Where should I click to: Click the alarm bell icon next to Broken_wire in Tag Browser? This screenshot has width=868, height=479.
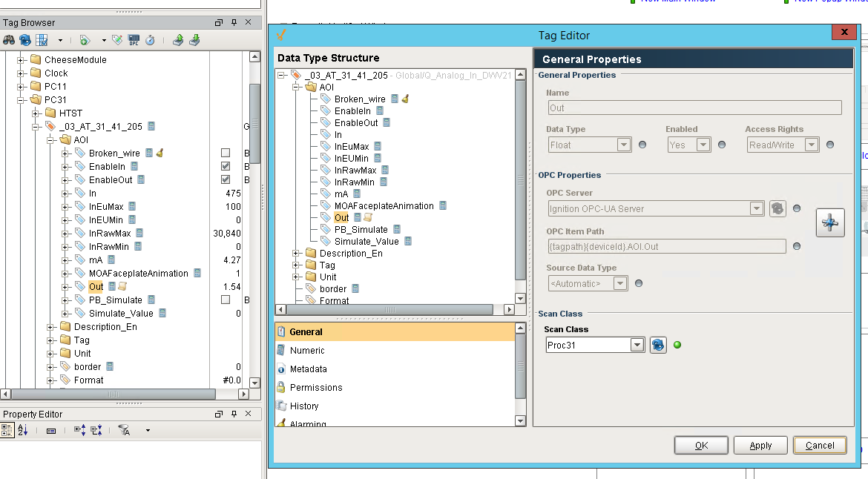(x=160, y=153)
